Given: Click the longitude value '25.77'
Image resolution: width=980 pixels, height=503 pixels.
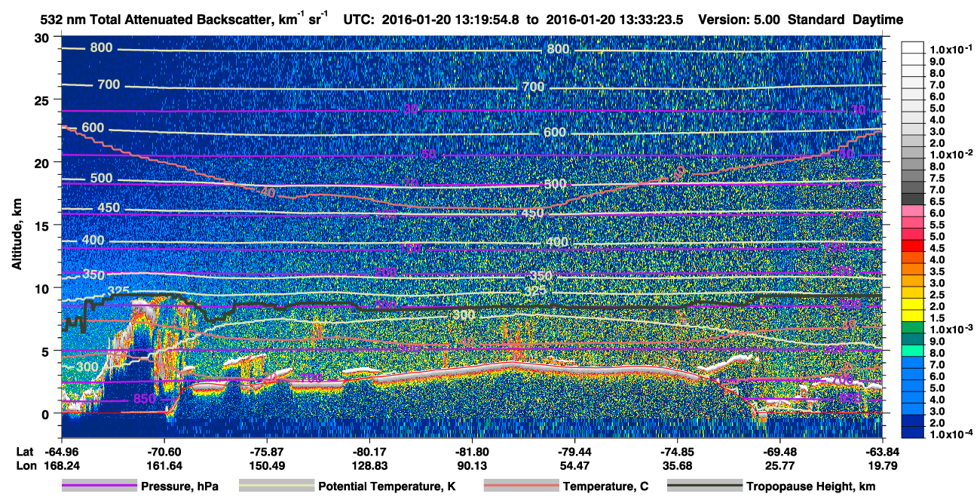Looking at the screenshot, I should [779, 465].
